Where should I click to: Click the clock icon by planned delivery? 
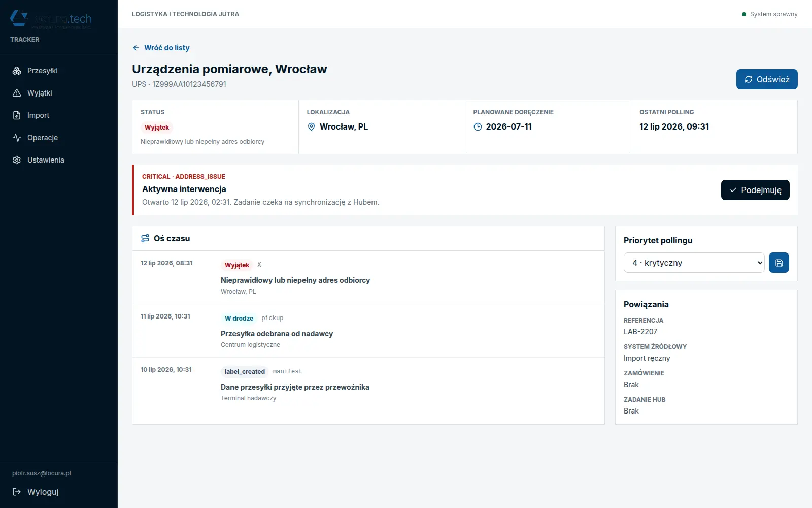tap(478, 127)
